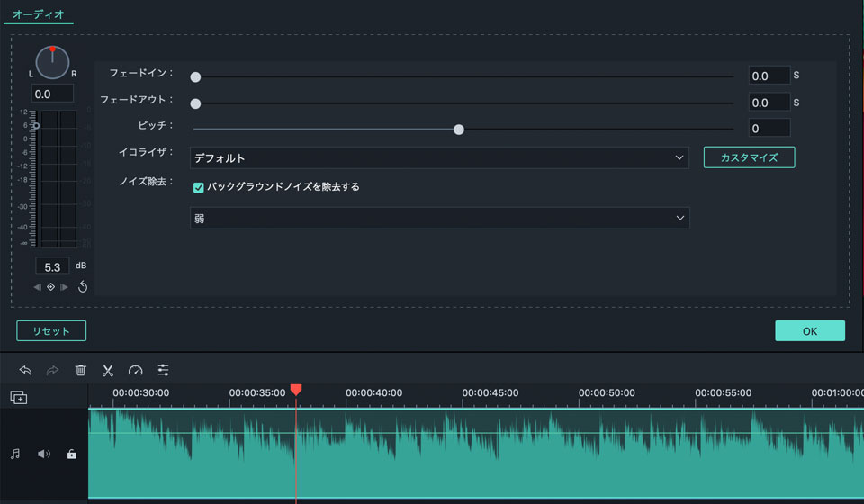Screen dimensions: 864x504
Task: Uncheck background noise removal checkbox
Action: (198, 187)
